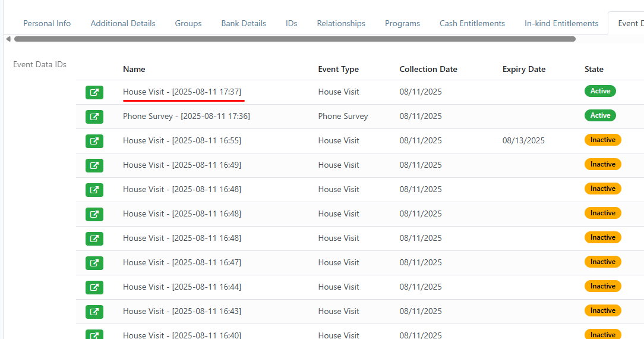The width and height of the screenshot is (644, 339).
Task: Open the Bank Details tab
Action: pos(244,23)
